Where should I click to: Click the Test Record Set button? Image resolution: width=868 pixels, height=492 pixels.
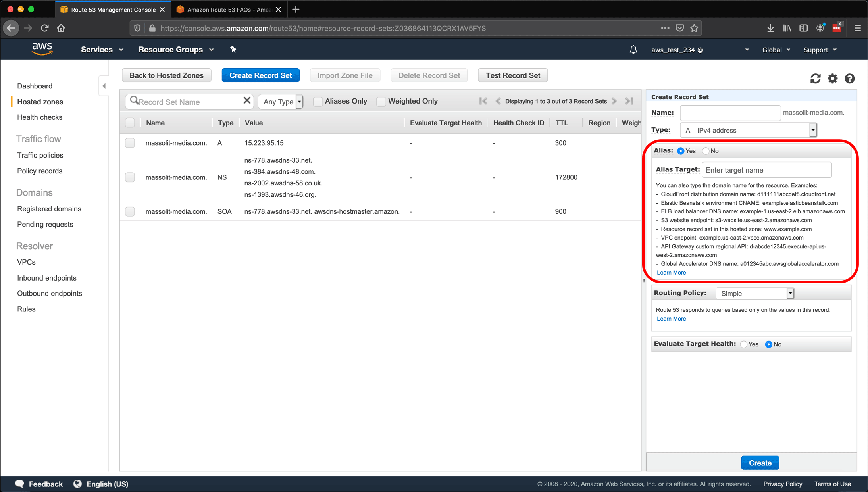[x=513, y=75]
